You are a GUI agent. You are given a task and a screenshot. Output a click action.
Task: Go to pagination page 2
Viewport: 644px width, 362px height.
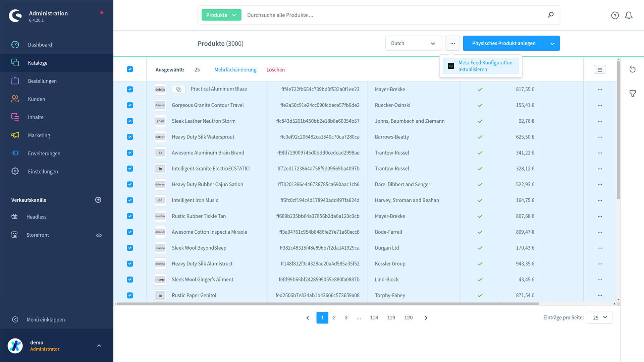[x=334, y=317]
